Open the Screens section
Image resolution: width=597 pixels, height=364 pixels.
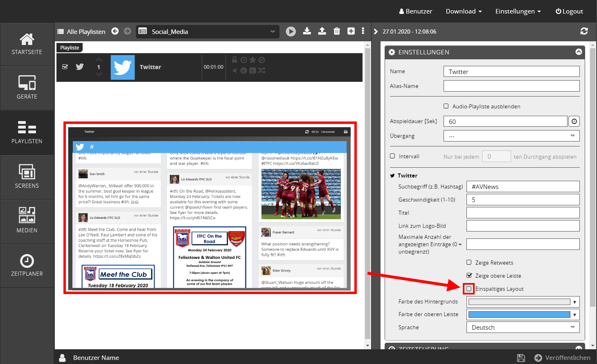click(27, 177)
